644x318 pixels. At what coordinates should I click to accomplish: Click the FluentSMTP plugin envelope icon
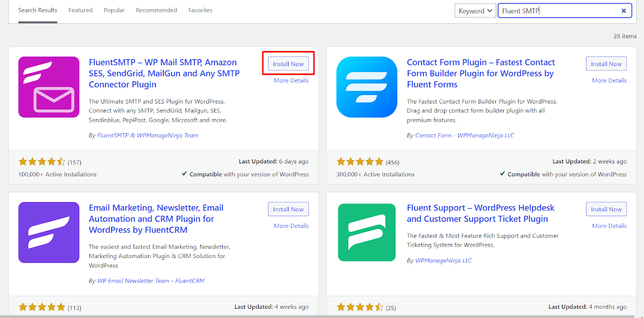[x=49, y=87]
